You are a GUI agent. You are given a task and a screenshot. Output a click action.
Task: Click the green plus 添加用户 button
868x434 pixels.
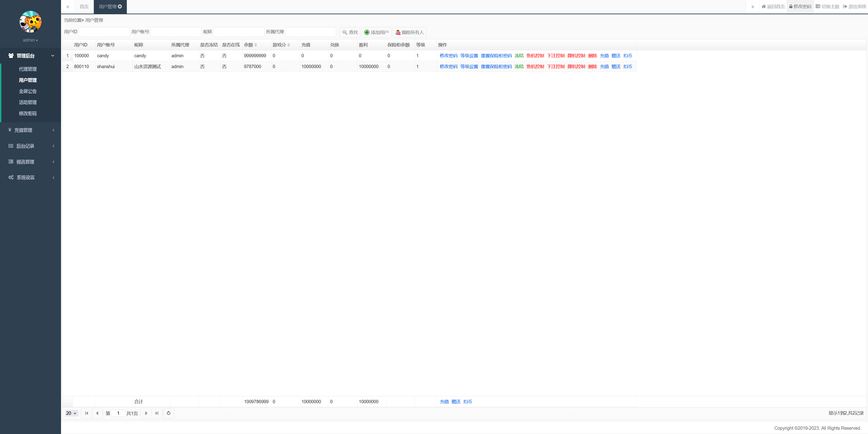click(x=376, y=32)
